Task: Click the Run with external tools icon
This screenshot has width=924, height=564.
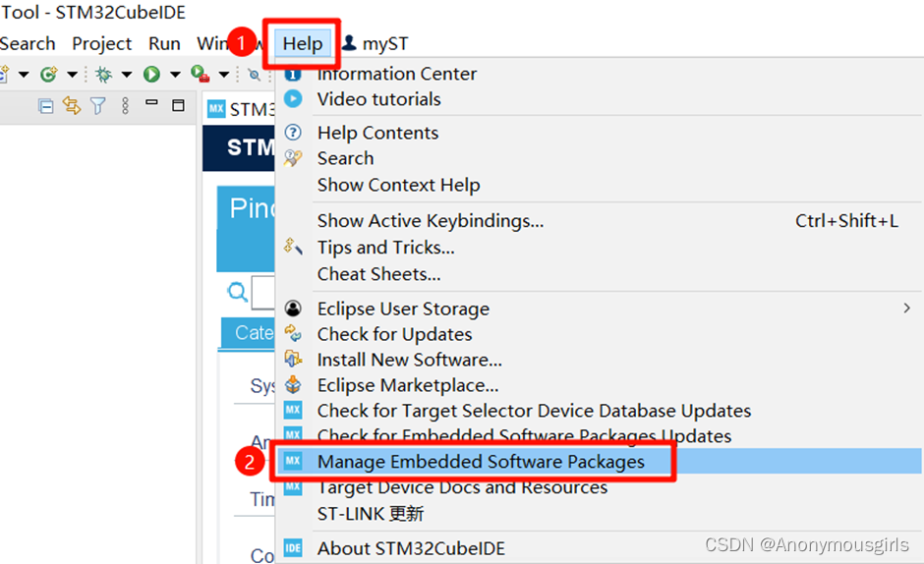Action: (x=201, y=75)
